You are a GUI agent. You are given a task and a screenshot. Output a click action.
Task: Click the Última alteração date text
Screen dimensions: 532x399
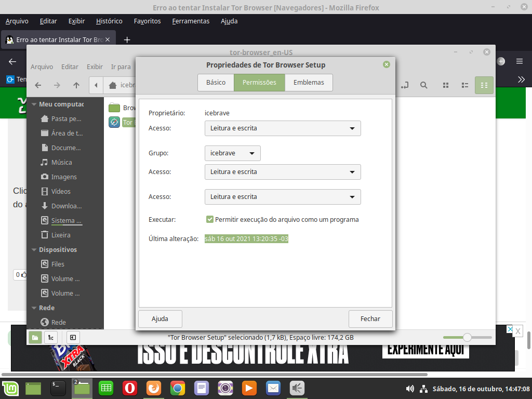246,239
